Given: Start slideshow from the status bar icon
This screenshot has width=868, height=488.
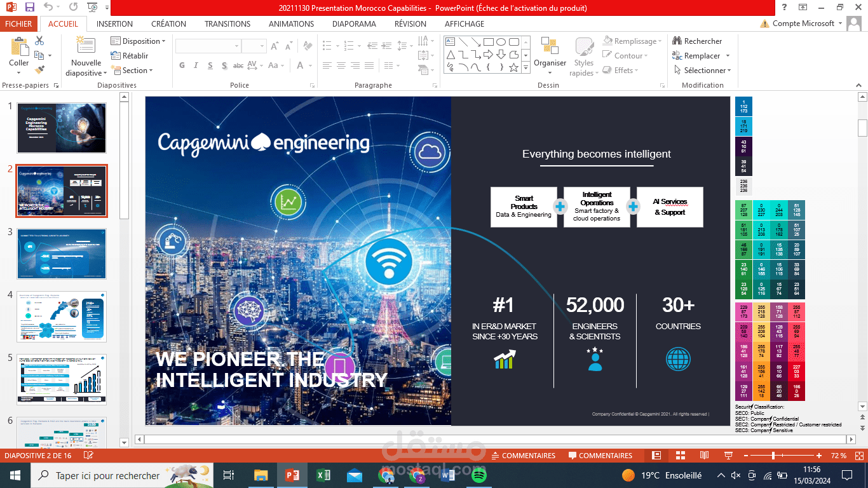Looking at the screenshot, I should point(728,456).
